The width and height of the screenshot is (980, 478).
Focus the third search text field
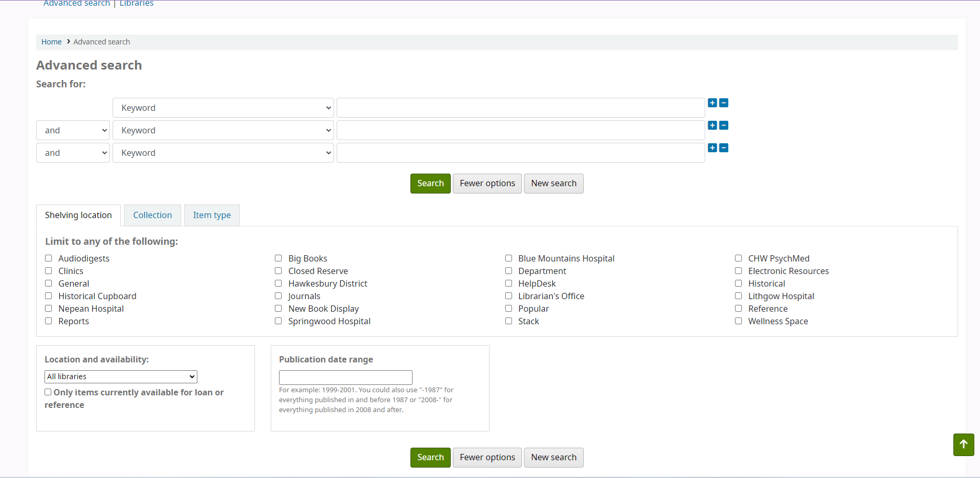point(521,153)
